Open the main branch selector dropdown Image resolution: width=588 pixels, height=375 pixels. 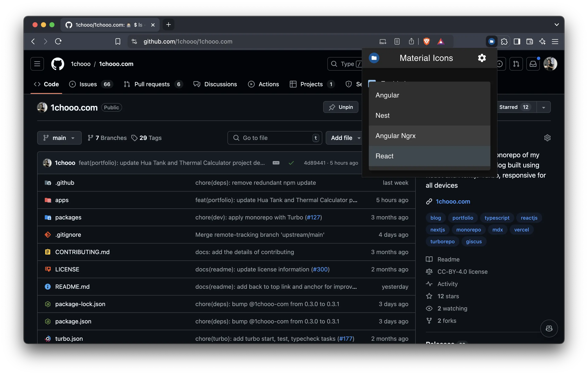point(59,138)
